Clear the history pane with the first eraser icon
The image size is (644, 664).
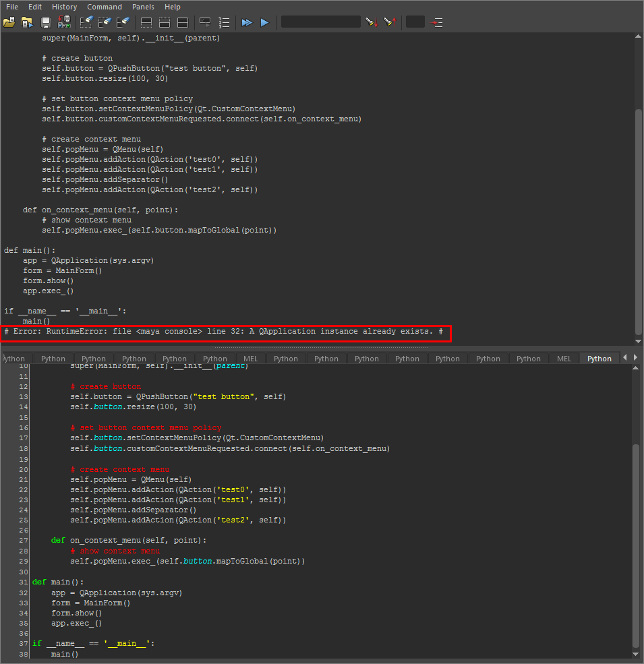click(x=86, y=22)
